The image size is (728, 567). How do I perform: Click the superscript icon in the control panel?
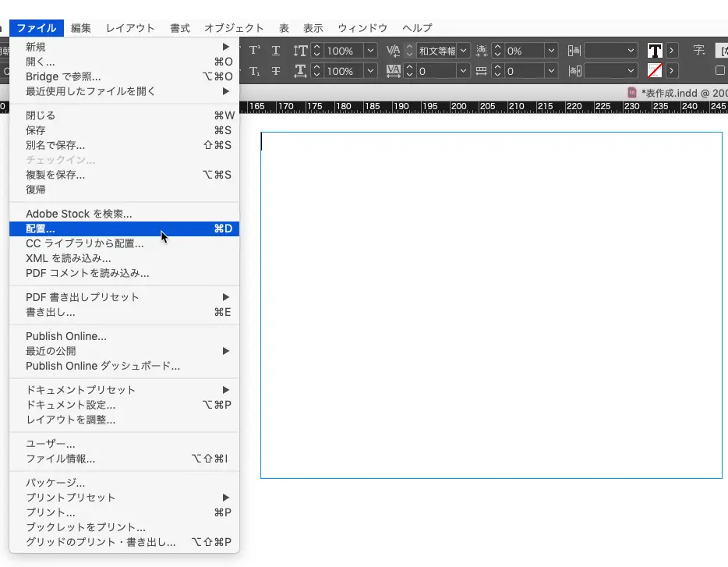253,49
